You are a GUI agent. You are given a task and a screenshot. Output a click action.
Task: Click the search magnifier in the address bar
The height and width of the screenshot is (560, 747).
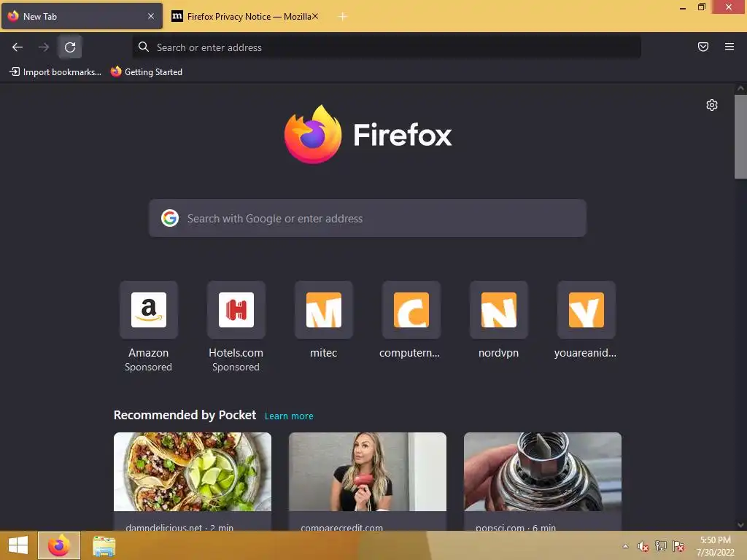point(144,47)
